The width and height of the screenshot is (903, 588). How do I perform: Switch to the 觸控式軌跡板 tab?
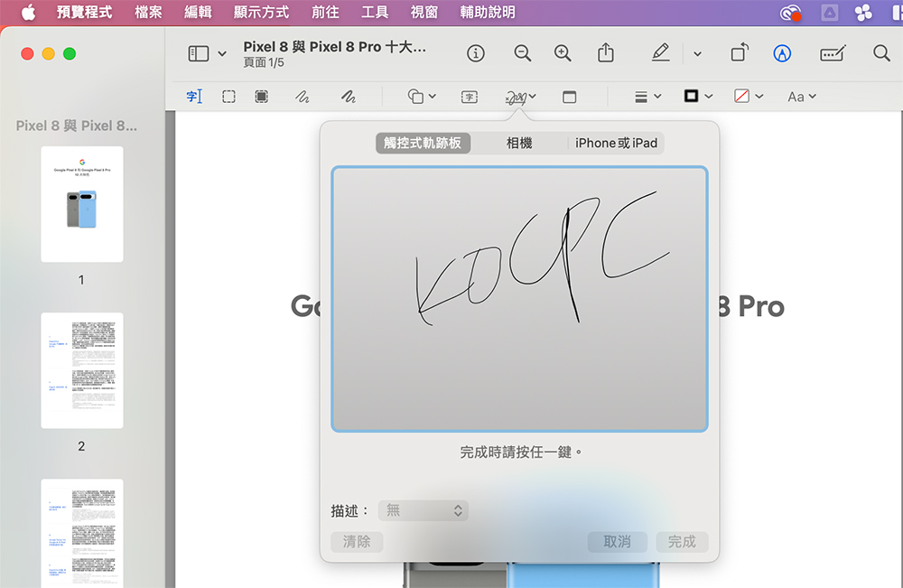coord(423,143)
